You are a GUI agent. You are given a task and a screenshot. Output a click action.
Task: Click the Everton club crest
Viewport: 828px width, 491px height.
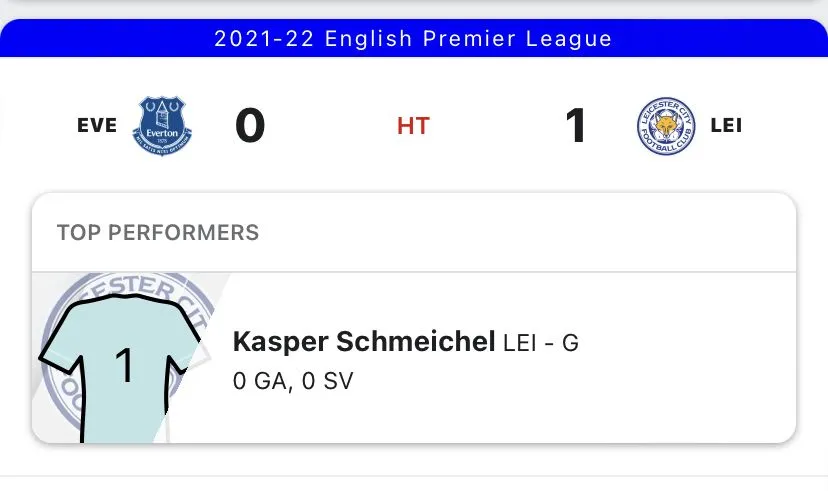tap(163, 126)
